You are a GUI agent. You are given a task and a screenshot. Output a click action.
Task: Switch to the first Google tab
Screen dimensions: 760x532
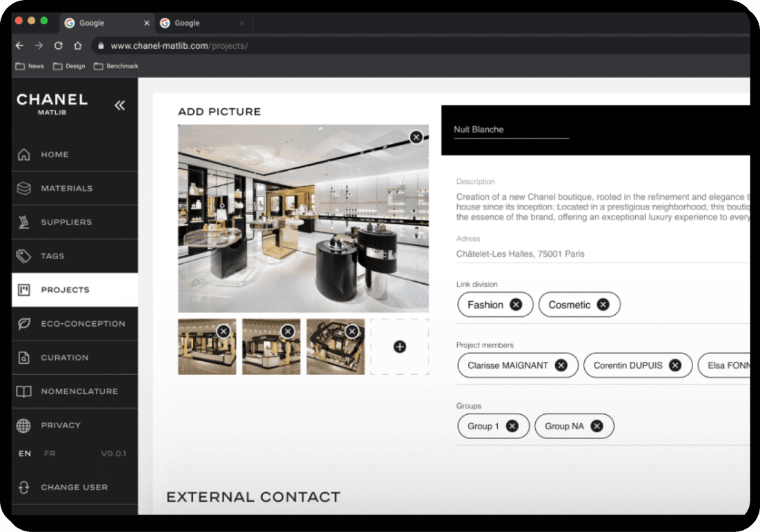(107, 23)
